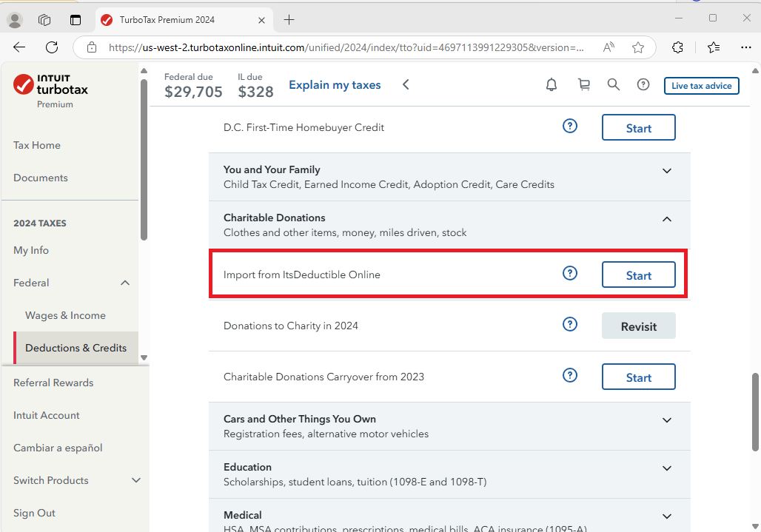Image resolution: width=761 pixels, height=532 pixels.
Task: Click help icon for D.C. First-Time Homebuyer Credit
Action: point(570,126)
